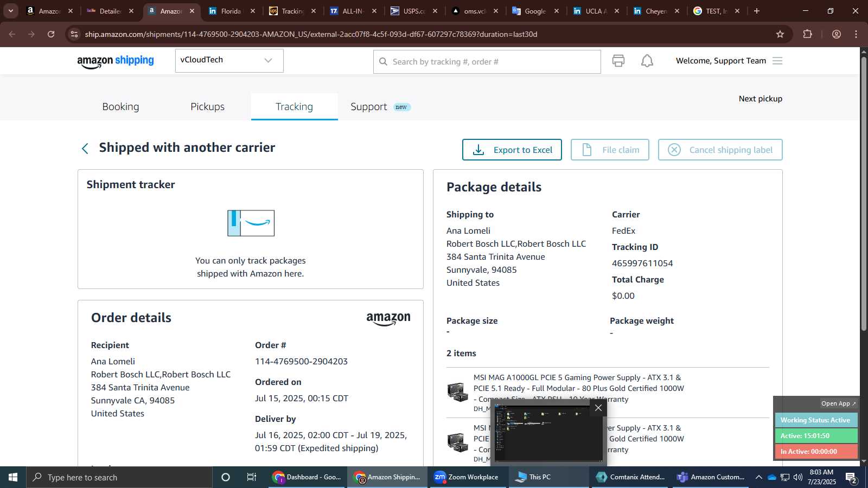Click Cancel shipping label button
Viewport: 868px width, 488px height.
pyautogui.click(x=720, y=150)
